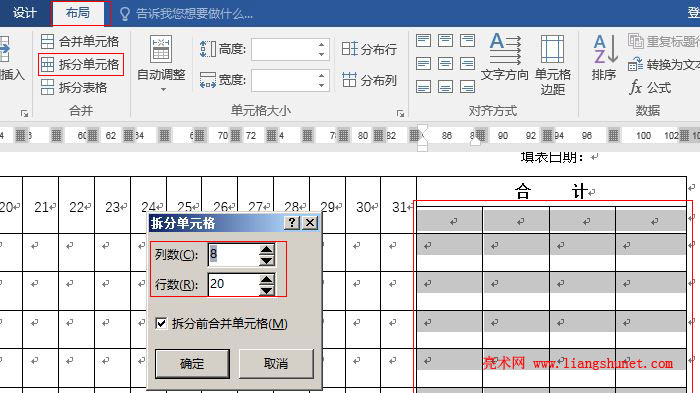Toggle merge cells before split checkbox
The height and width of the screenshot is (393, 700).
pos(161,323)
